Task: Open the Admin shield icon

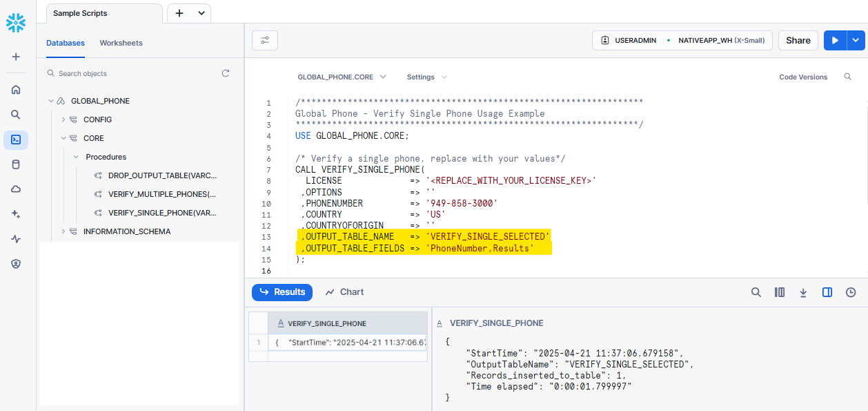Action: pyautogui.click(x=16, y=264)
